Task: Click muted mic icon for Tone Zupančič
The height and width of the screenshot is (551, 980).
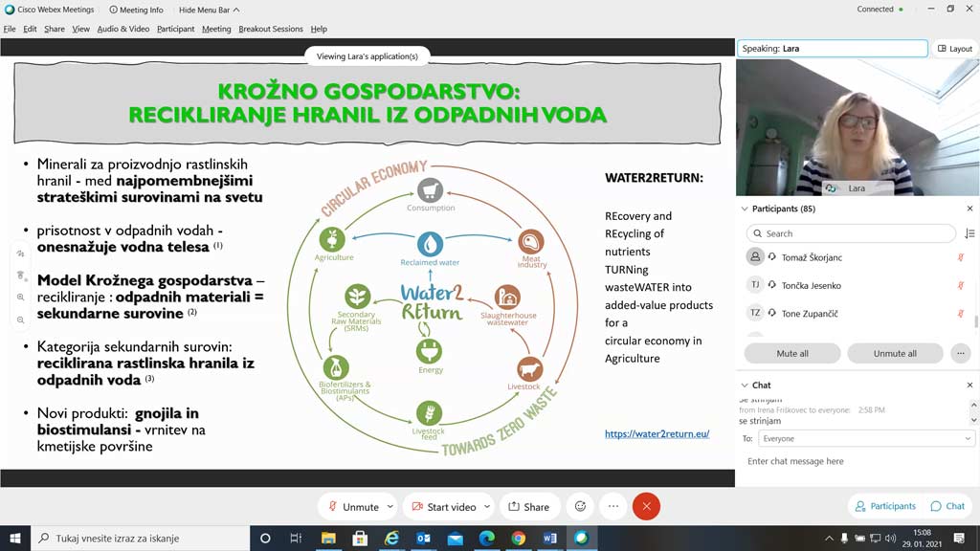Action: pos(961,314)
